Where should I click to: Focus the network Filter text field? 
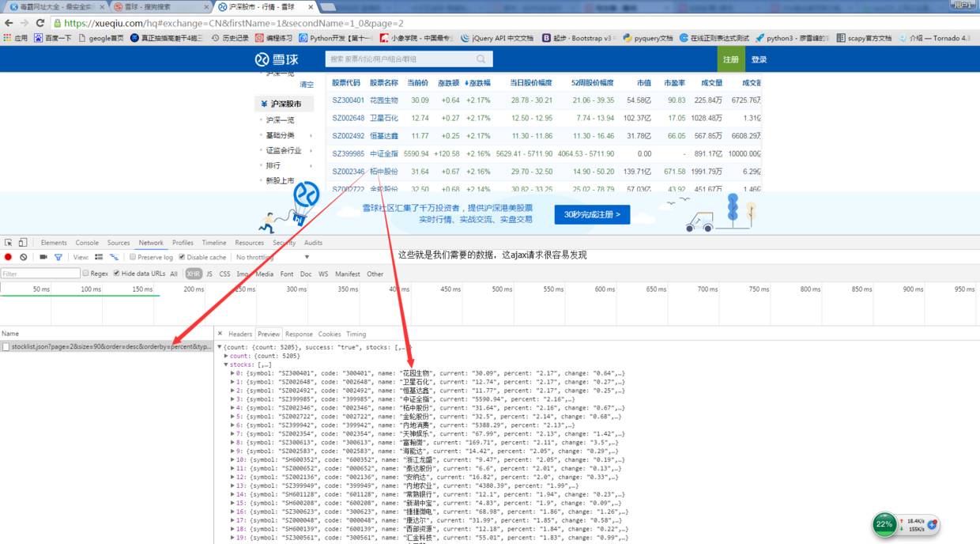pyautogui.click(x=40, y=274)
